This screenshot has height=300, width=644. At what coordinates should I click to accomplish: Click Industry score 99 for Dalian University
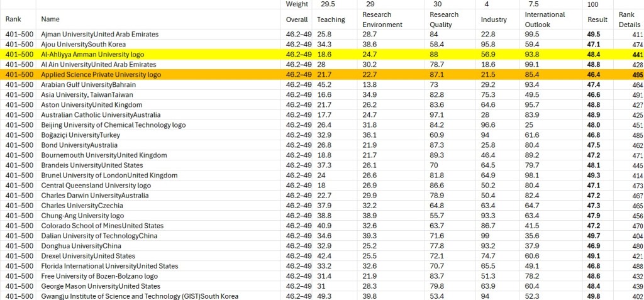(x=485, y=236)
